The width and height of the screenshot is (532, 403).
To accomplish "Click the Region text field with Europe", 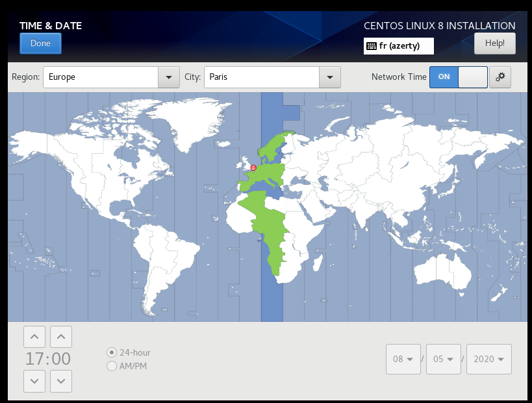I will tap(101, 77).
